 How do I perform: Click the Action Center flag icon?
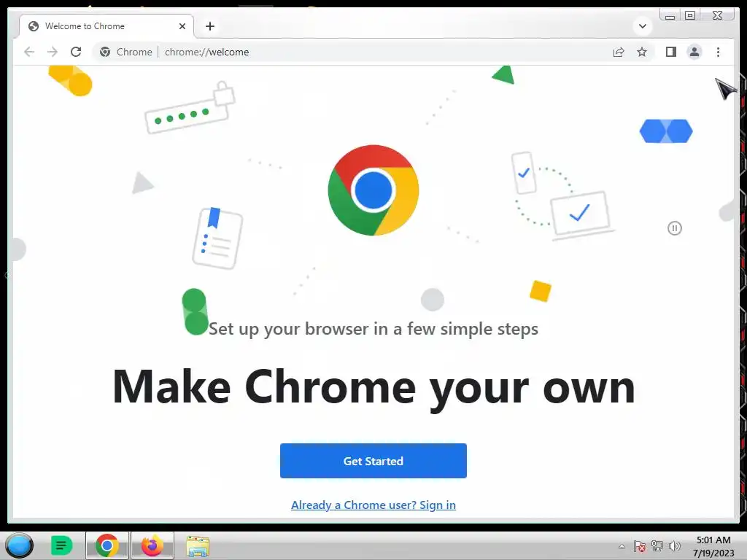click(639, 546)
